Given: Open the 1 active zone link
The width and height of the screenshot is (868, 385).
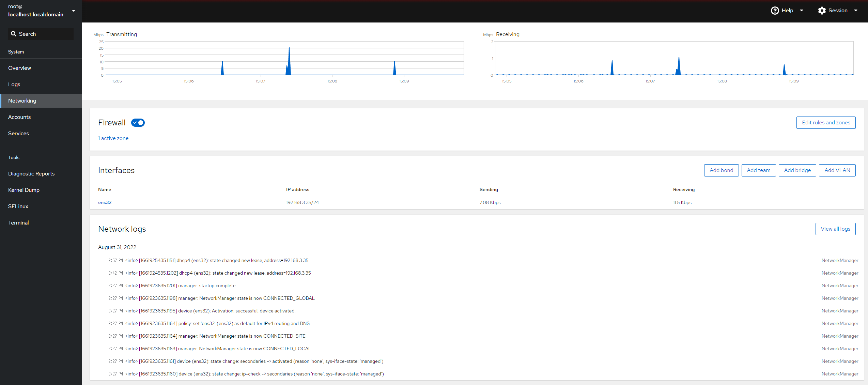Looking at the screenshot, I should coord(113,138).
